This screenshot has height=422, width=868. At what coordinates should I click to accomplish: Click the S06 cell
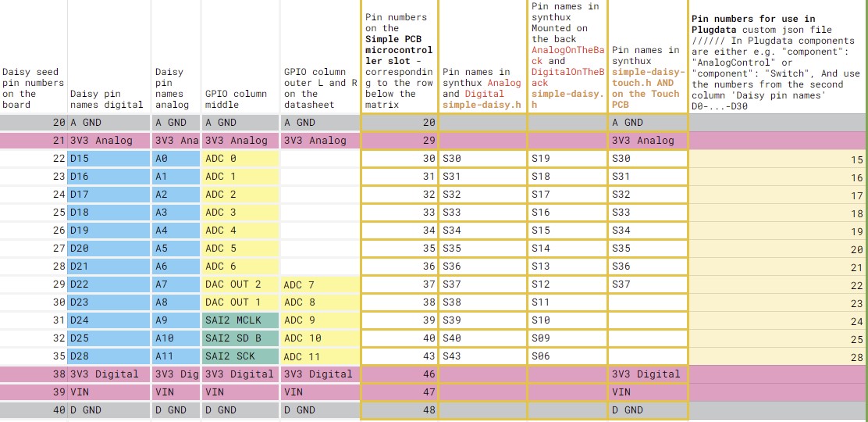point(567,356)
